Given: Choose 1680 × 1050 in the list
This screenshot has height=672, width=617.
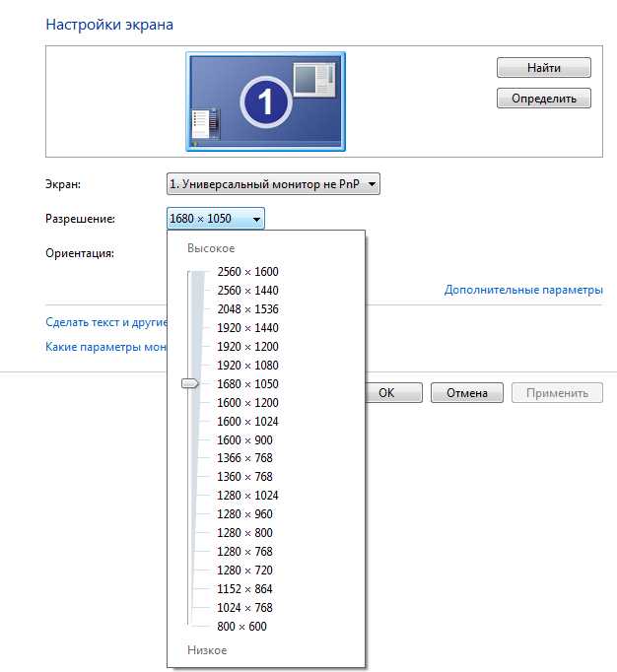Looking at the screenshot, I should [247, 384].
